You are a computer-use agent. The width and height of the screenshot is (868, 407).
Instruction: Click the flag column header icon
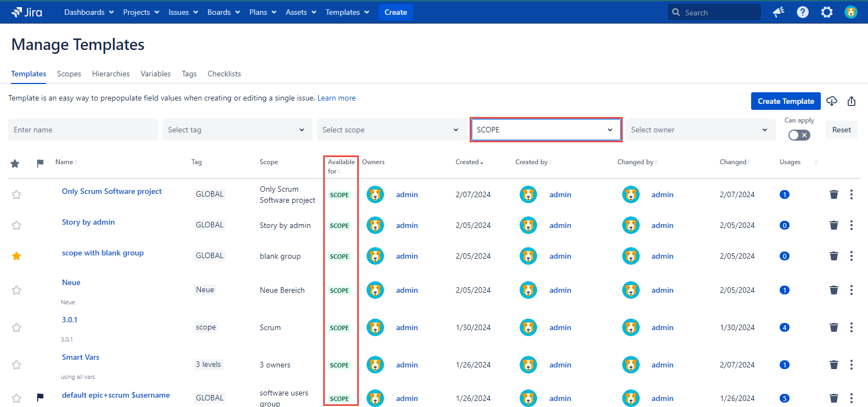40,163
